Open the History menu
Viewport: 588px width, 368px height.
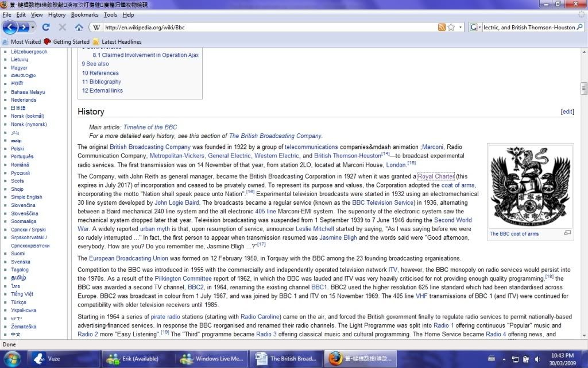pyautogui.click(x=57, y=14)
